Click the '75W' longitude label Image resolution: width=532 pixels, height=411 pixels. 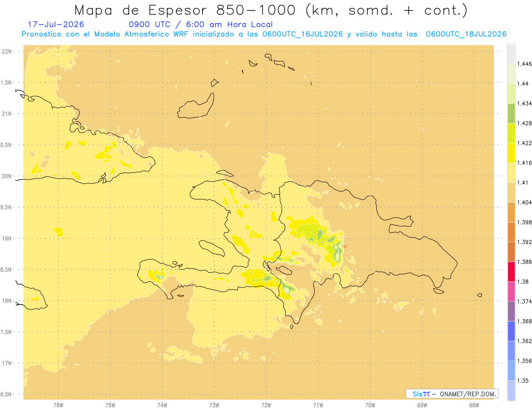(x=110, y=405)
